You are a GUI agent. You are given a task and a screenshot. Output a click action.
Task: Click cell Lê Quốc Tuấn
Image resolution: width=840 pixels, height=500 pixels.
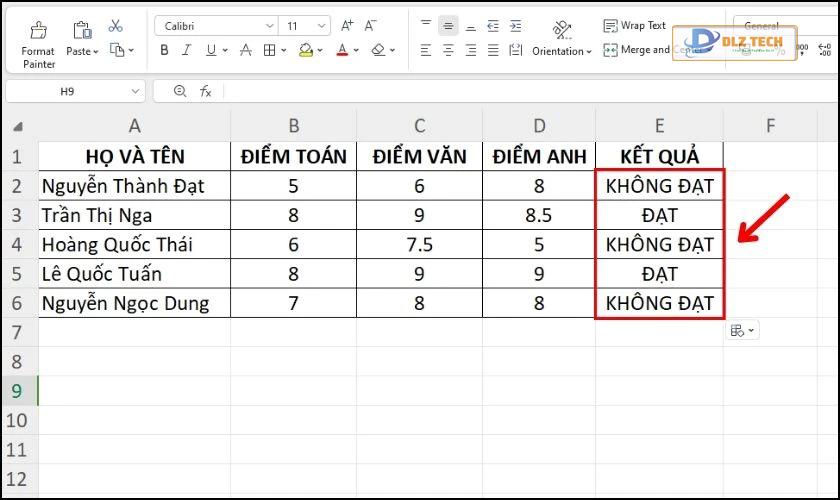coord(134,274)
